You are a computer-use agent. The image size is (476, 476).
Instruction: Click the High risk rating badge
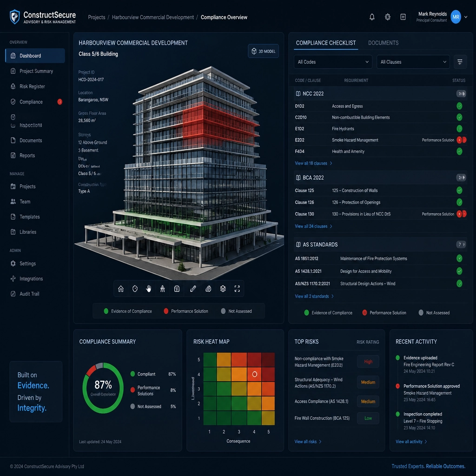(x=368, y=362)
